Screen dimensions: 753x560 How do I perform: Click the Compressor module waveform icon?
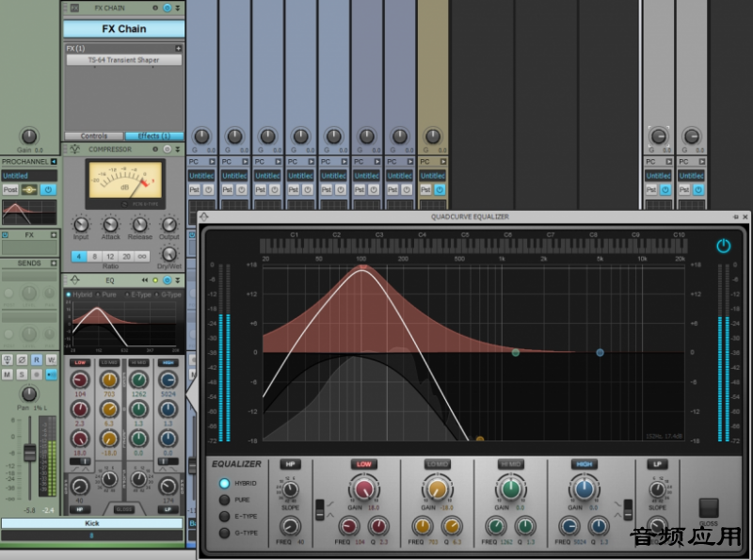tap(75, 150)
